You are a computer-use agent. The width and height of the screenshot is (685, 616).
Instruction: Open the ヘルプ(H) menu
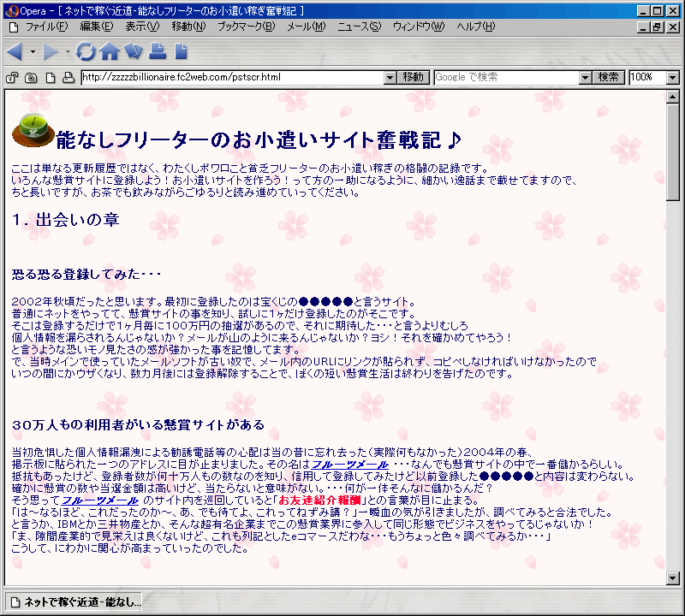(x=476, y=27)
